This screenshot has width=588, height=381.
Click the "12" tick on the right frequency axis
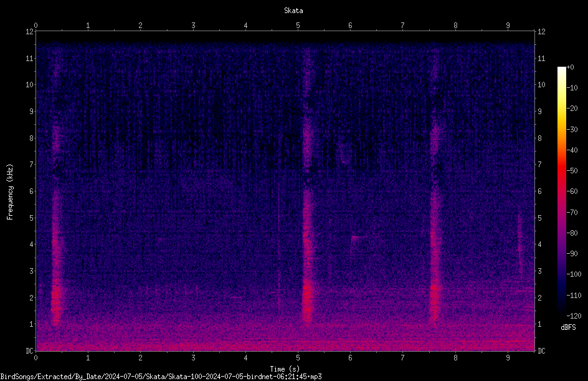(541, 32)
